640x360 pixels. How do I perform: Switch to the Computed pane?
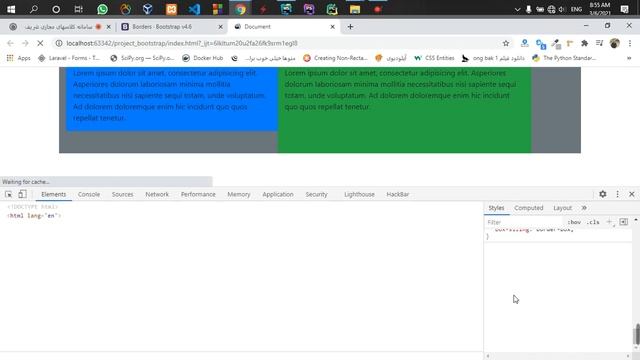point(529,208)
